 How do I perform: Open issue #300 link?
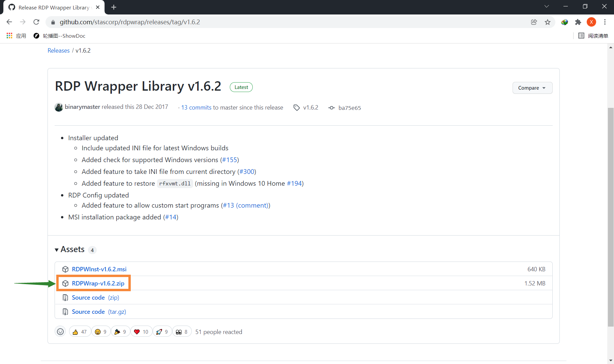[247, 172]
